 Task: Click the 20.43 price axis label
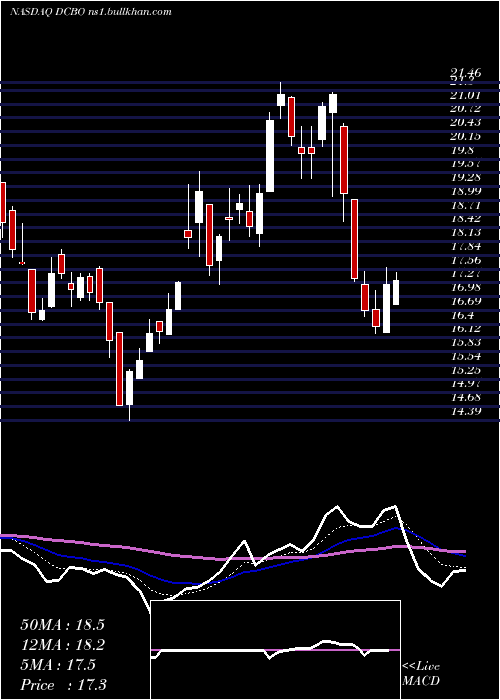466,122
